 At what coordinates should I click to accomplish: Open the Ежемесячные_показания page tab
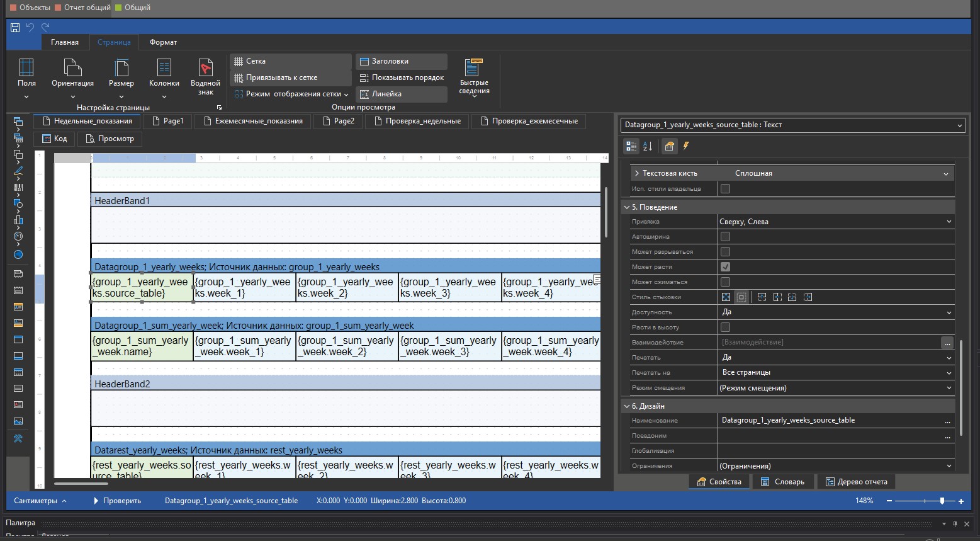(253, 121)
